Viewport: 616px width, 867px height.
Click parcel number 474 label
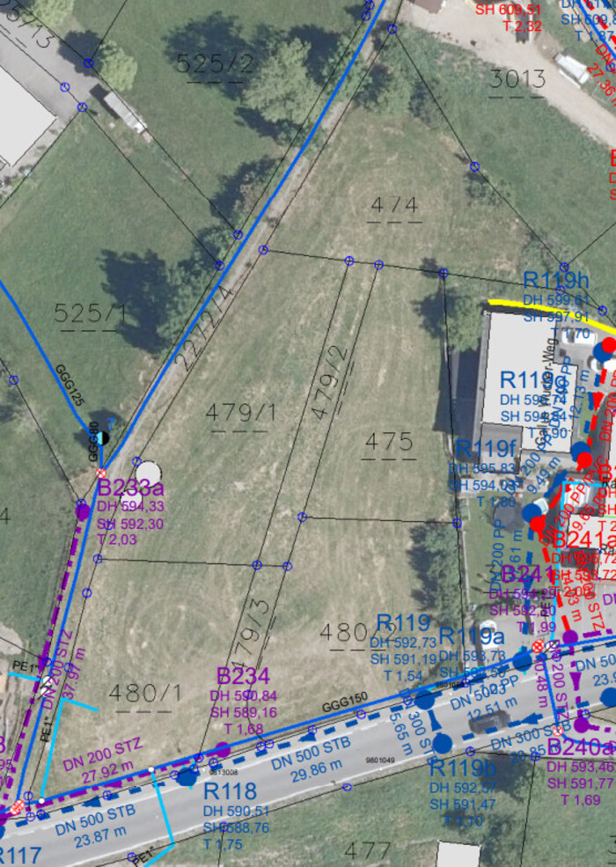point(393,206)
